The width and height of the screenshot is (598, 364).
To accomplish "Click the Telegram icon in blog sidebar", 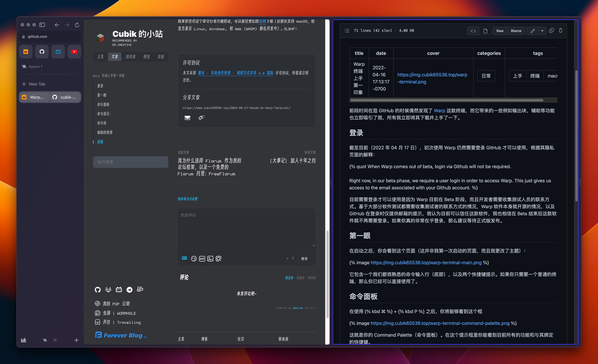I will click(129, 290).
